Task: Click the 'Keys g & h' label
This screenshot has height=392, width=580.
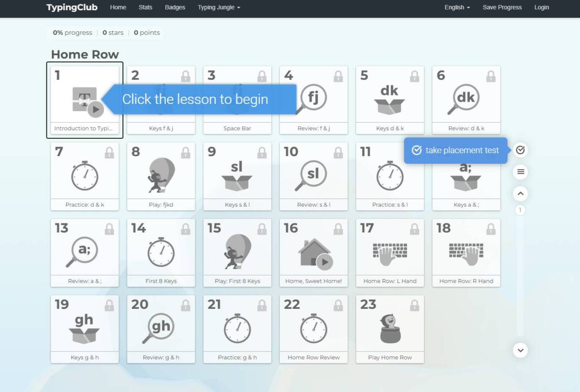Action: click(85, 357)
